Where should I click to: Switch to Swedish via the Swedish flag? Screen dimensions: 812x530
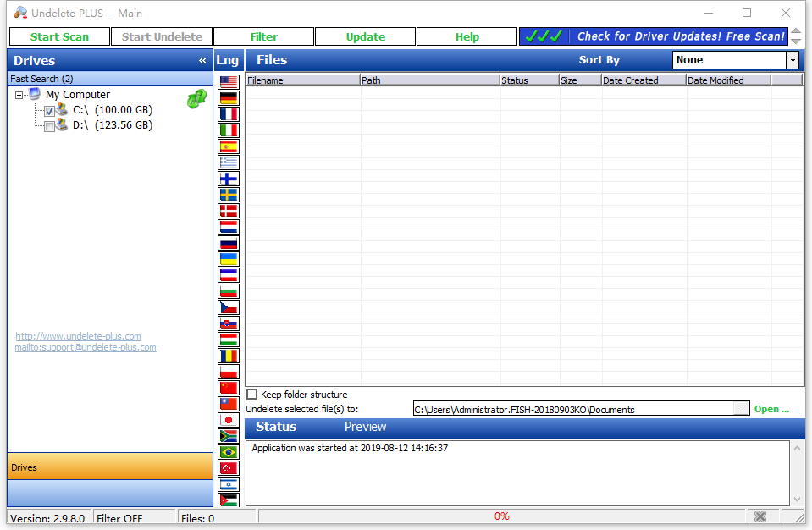229,195
